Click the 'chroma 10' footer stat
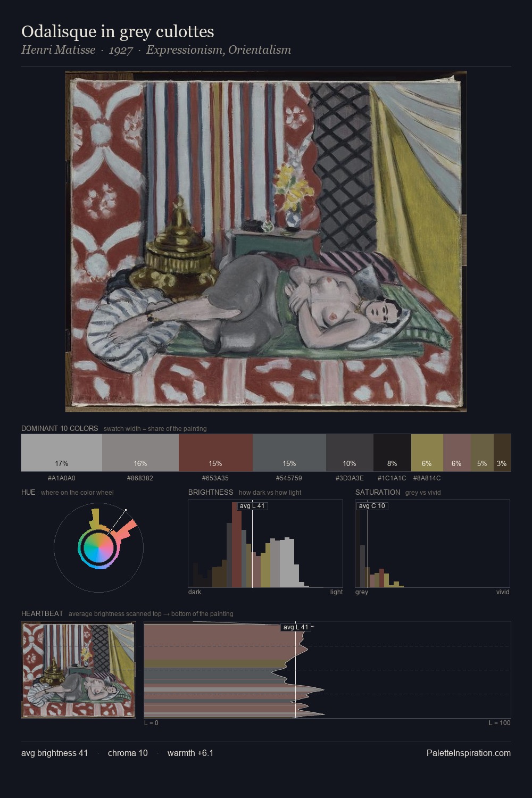 click(x=128, y=753)
